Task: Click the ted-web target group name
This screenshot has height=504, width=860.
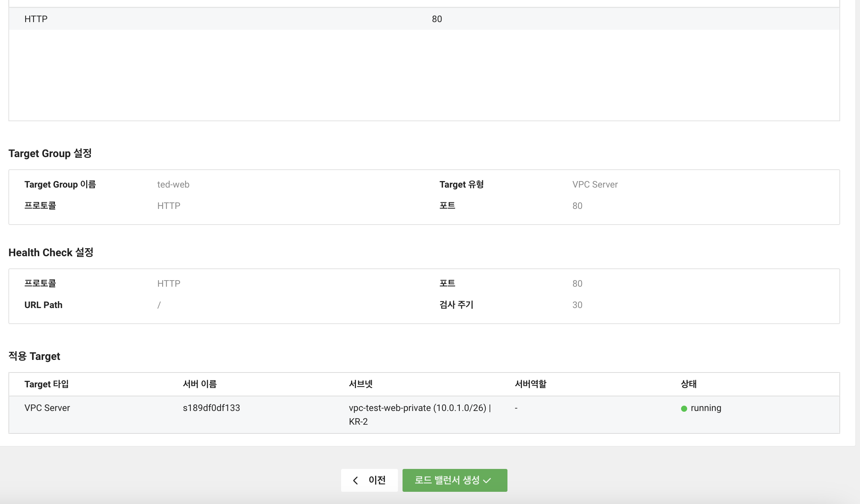Action: (173, 185)
